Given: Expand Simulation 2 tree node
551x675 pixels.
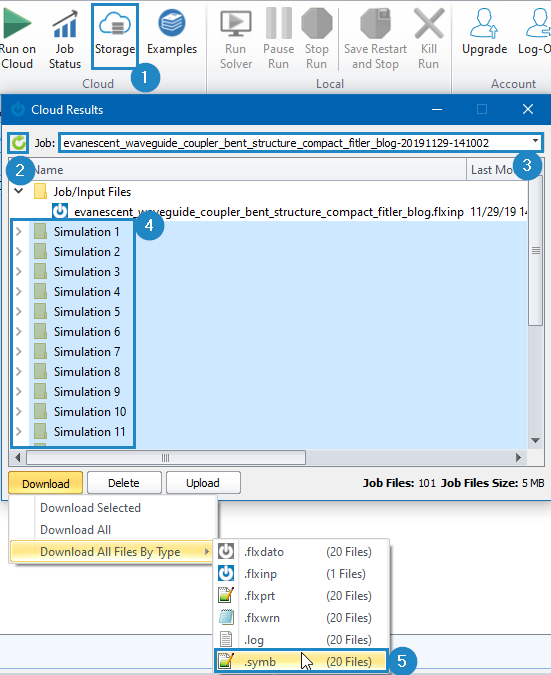Looking at the screenshot, I should (x=19, y=251).
